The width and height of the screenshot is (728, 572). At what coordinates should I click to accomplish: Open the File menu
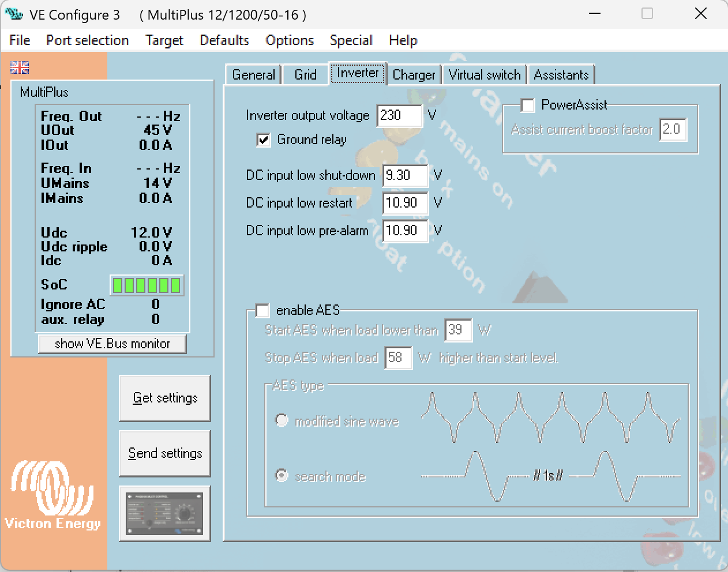click(20, 40)
